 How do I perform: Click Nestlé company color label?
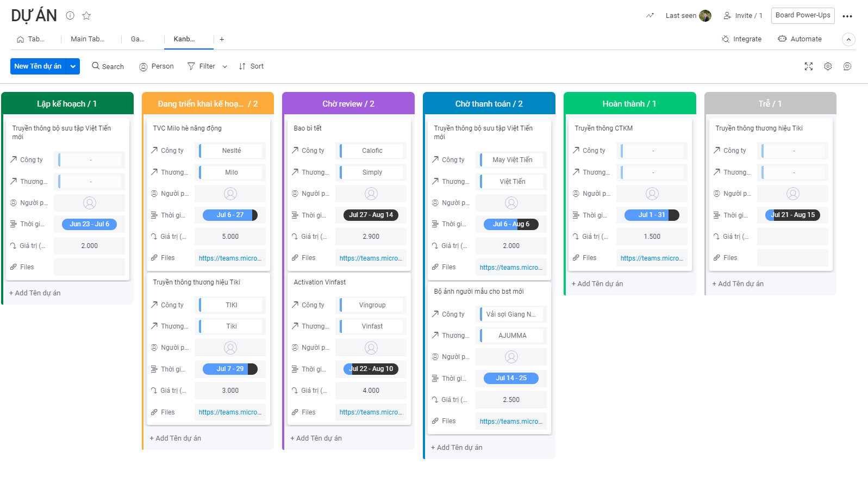coord(231,151)
